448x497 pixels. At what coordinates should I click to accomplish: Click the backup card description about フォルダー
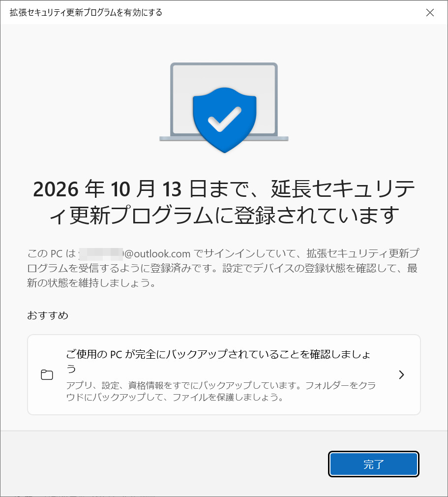pos(221,391)
